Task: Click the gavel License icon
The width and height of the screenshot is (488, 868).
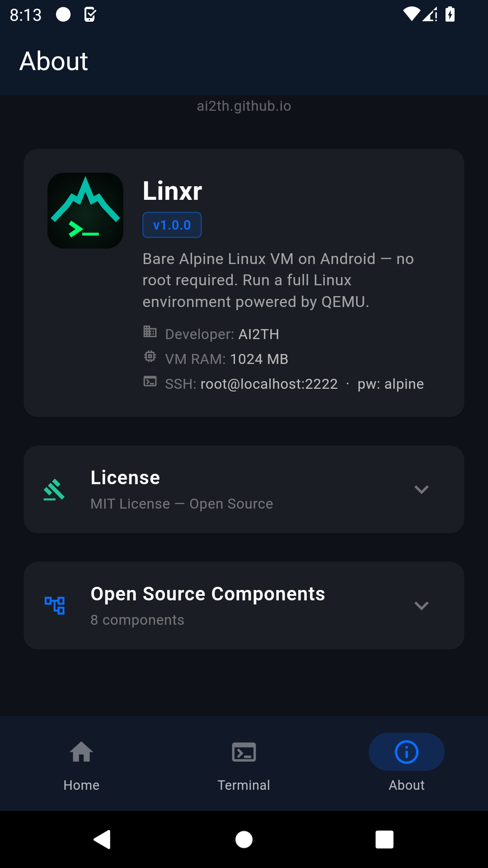Action: pyautogui.click(x=54, y=490)
